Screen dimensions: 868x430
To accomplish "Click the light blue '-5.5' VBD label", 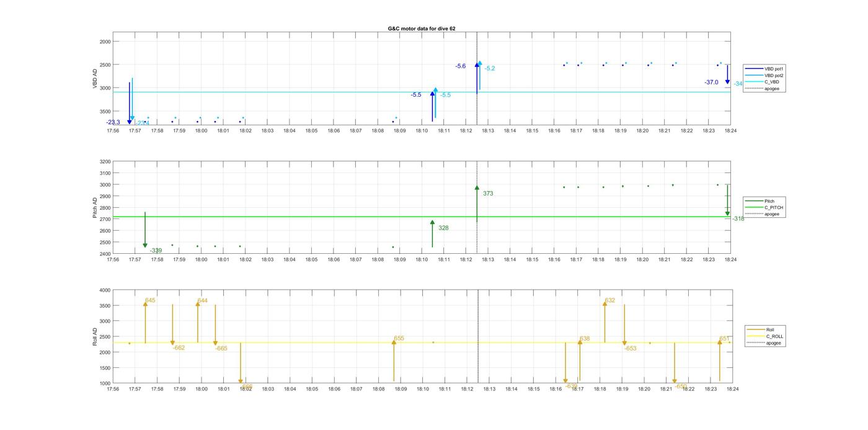I will point(445,95).
